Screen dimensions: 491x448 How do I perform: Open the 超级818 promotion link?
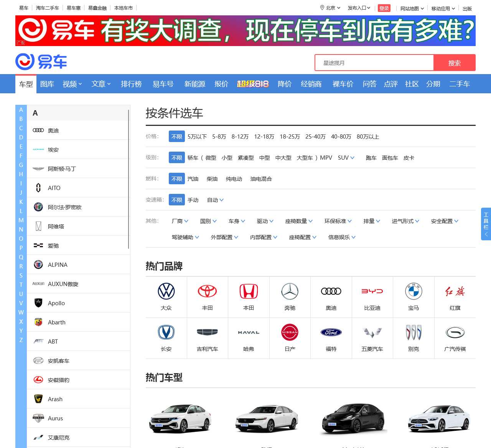coord(253,84)
